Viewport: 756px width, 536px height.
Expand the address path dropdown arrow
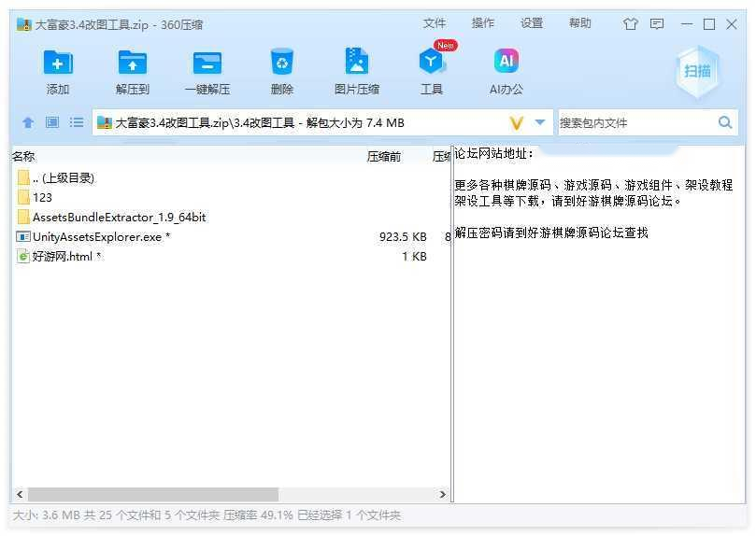540,122
